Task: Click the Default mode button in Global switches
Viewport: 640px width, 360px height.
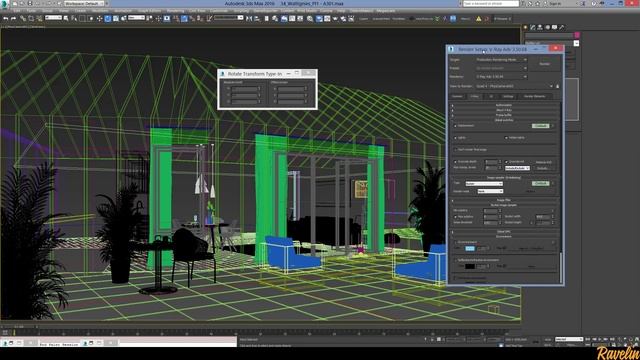Action: (540, 126)
